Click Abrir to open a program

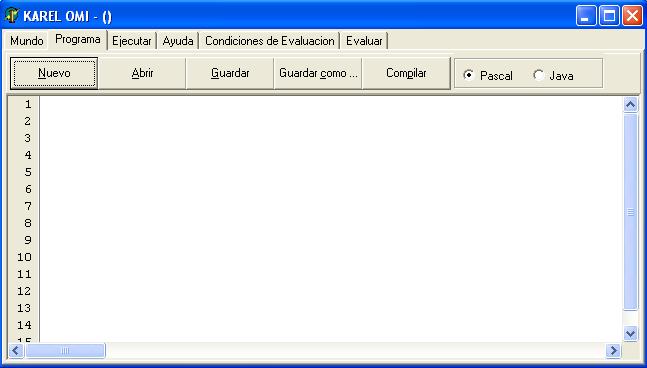click(x=142, y=73)
